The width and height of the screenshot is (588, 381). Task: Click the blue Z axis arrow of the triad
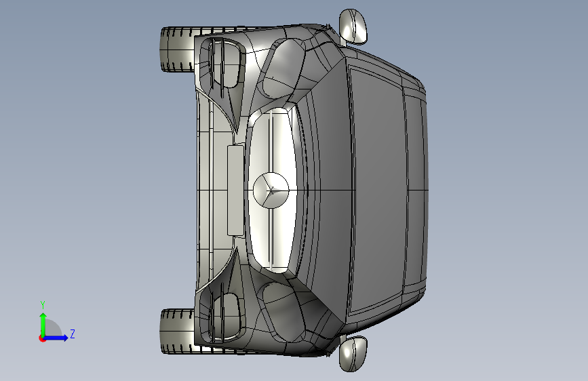click(x=56, y=338)
